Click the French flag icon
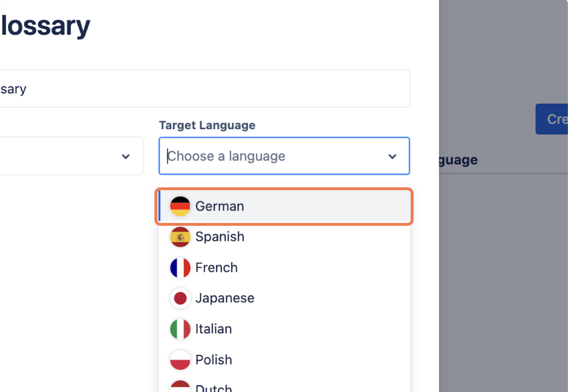 point(180,268)
